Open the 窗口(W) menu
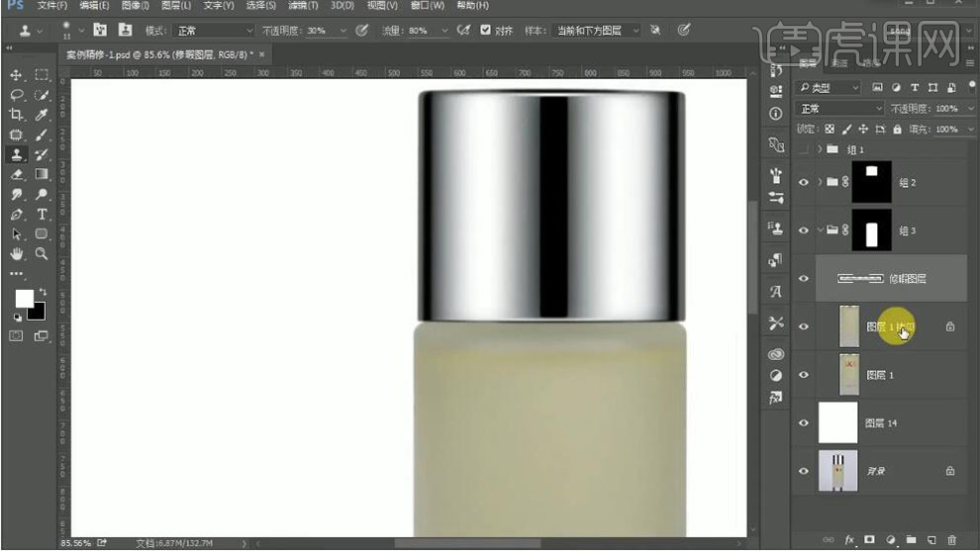 [428, 6]
